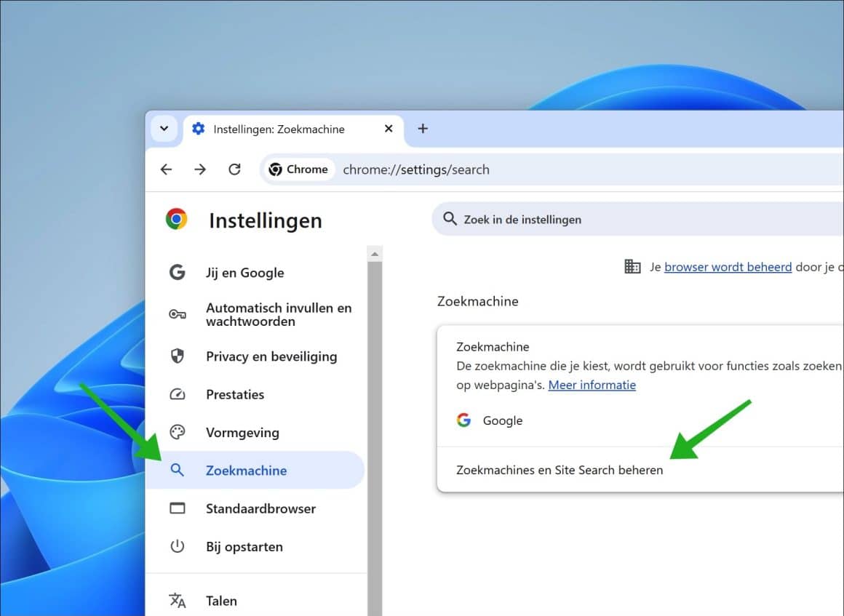
Task: Click the building icon near the beheerd notice
Action: [632, 266]
